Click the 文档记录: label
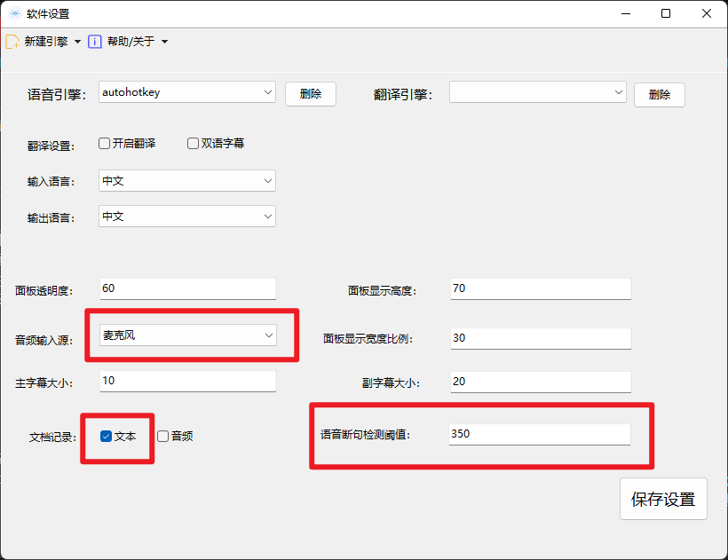728x560 pixels. (52, 437)
